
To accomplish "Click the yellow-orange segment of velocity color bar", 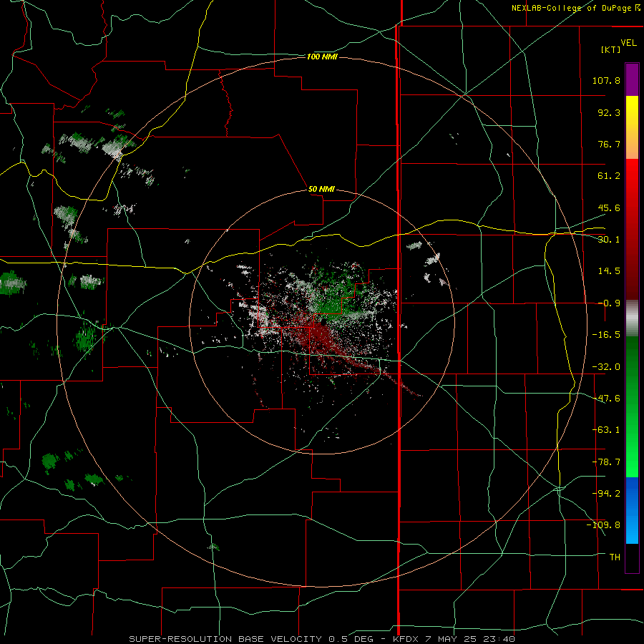I will tap(632, 127).
